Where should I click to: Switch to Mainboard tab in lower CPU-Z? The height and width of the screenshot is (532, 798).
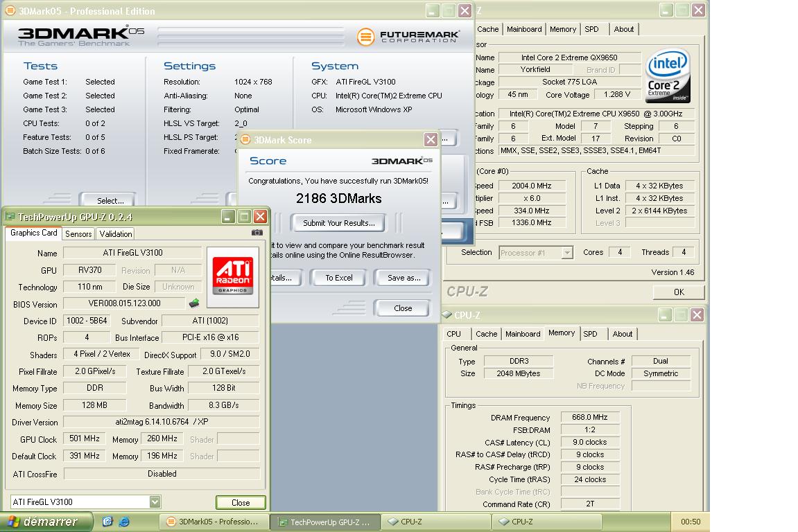coord(523,334)
